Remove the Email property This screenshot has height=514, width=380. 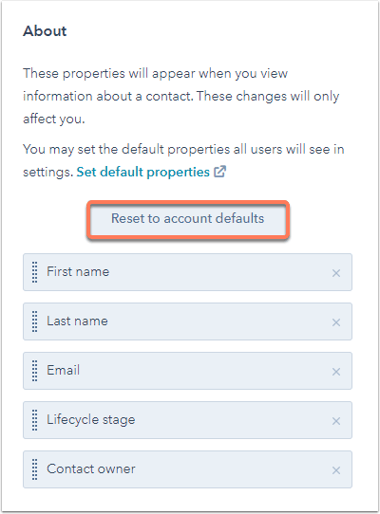coord(336,372)
